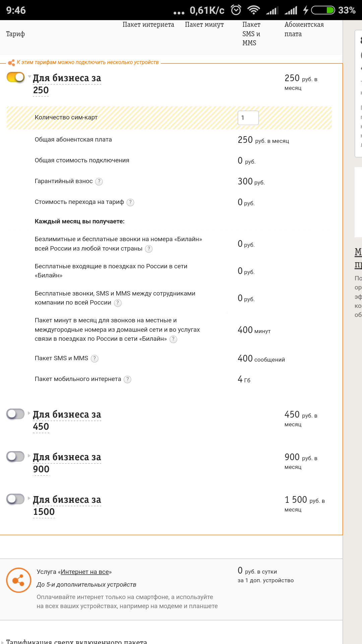
Task: Tap the alarm clock icon in status bar
Action: pos(236,10)
